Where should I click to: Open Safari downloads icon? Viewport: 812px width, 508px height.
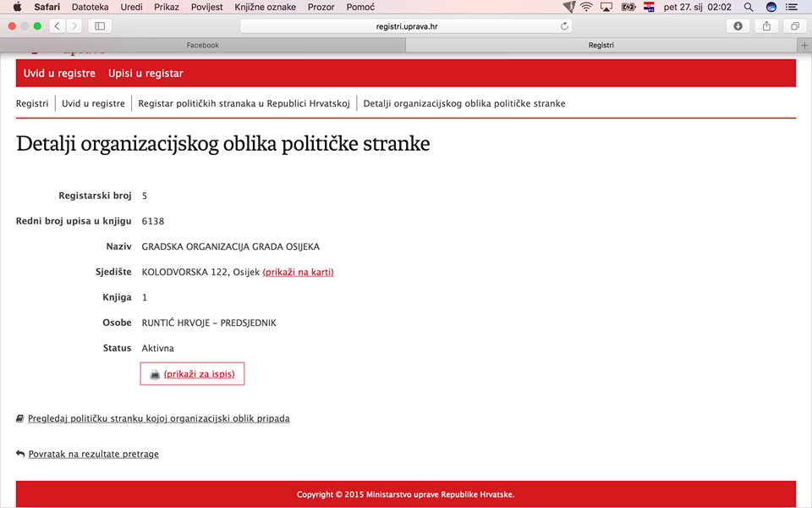click(x=738, y=26)
